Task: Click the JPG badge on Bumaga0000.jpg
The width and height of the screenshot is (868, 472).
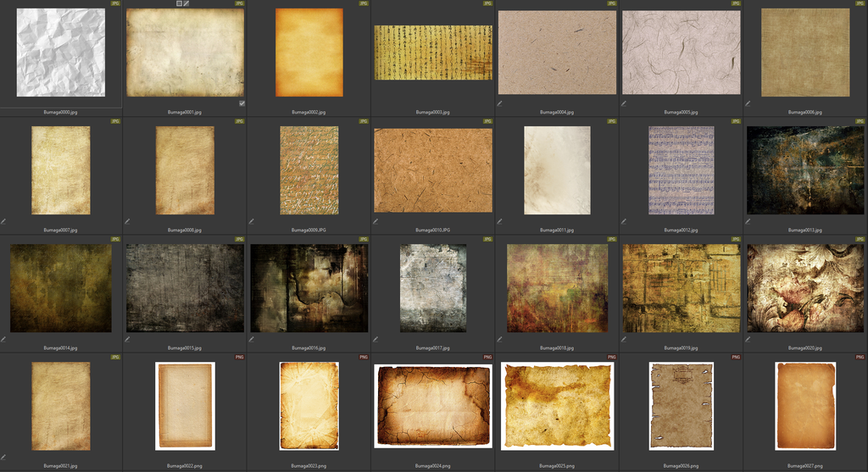Action: 115,3
